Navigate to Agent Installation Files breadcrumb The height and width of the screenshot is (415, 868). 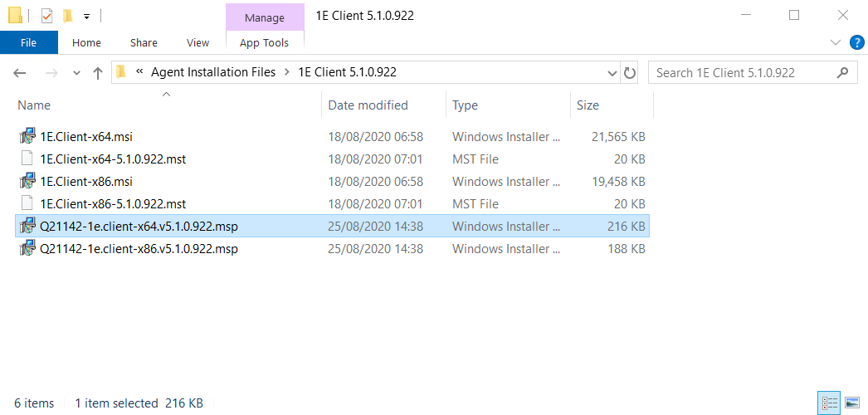[213, 72]
